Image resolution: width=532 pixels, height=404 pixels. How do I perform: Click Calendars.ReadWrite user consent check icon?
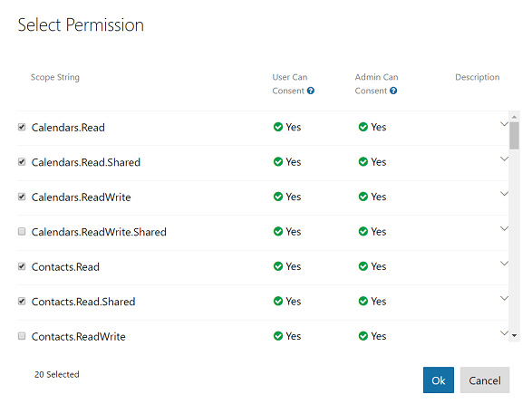(x=278, y=197)
